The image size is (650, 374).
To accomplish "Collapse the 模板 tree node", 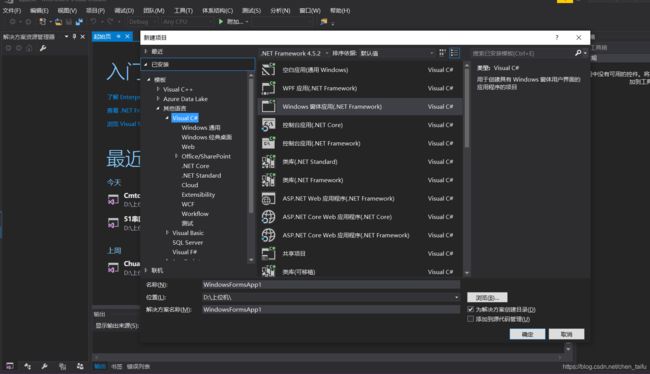I will 149,80.
